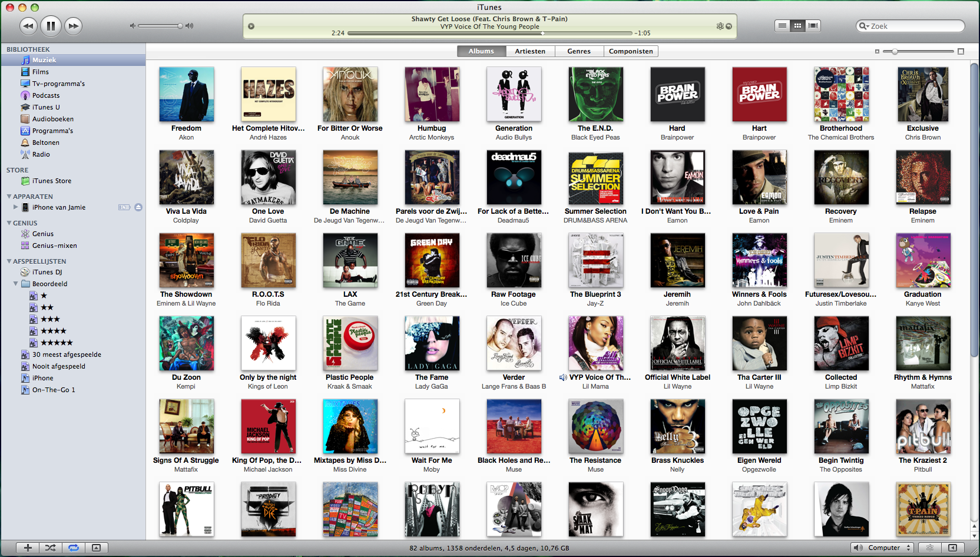Collapse the AFSPEELLIJSTEN section

(9, 261)
